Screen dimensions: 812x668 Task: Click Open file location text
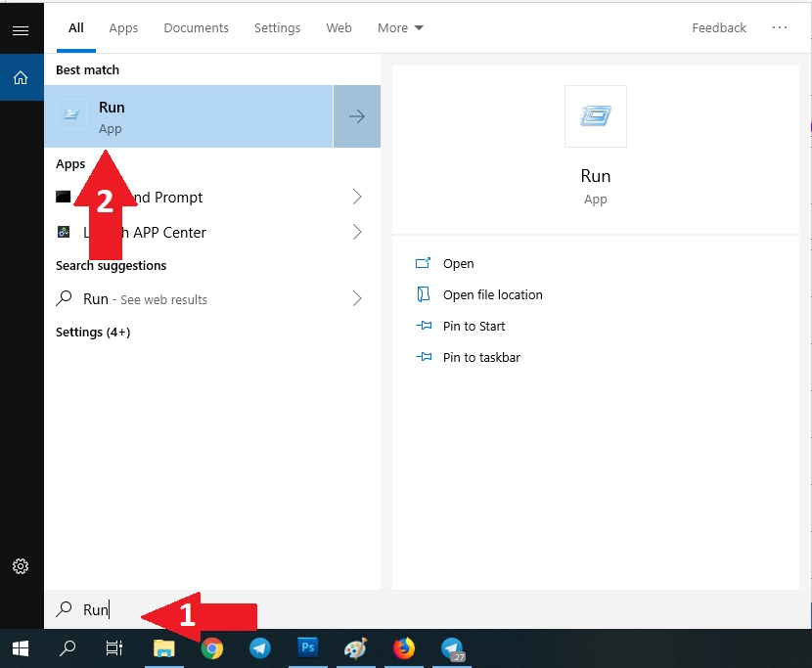pos(492,294)
